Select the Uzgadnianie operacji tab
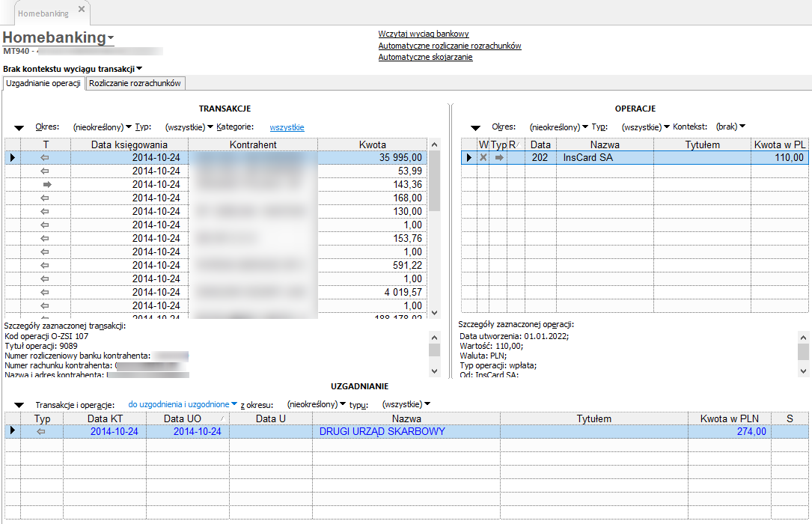 pyautogui.click(x=43, y=84)
